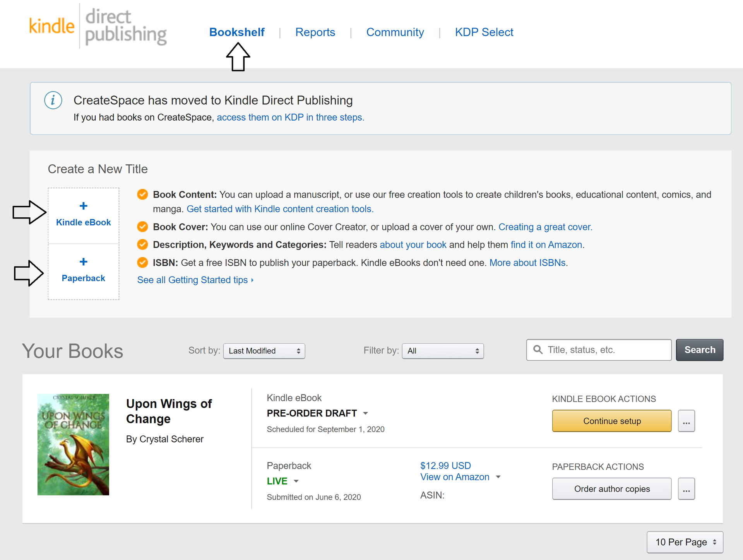Click the Create a New Title heading
This screenshot has width=743, height=560.
(98, 169)
